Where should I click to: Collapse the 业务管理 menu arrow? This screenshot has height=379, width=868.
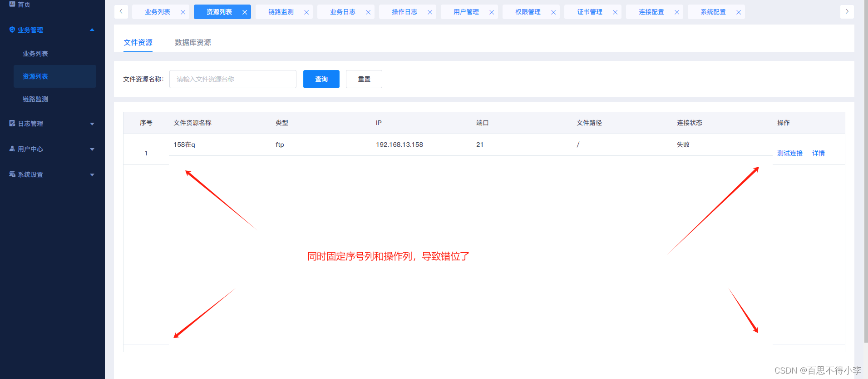tap(92, 30)
